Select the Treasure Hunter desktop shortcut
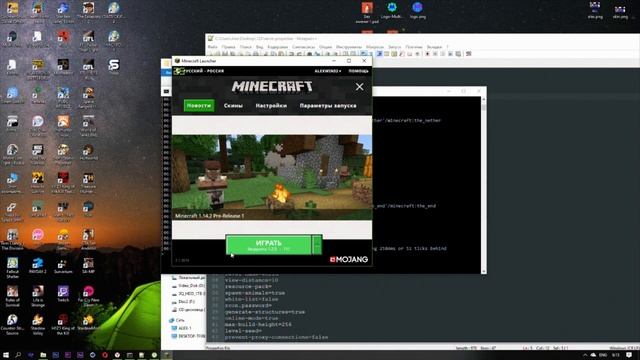The width and height of the screenshot is (640, 360). pos(88,183)
